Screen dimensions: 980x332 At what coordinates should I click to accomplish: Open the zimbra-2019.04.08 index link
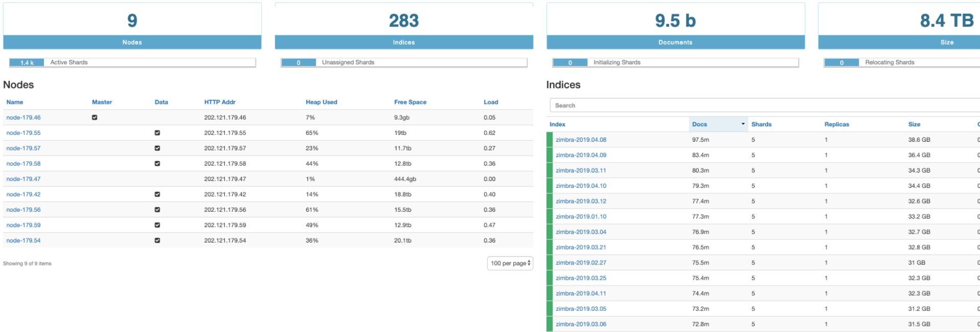click(581, 140)
